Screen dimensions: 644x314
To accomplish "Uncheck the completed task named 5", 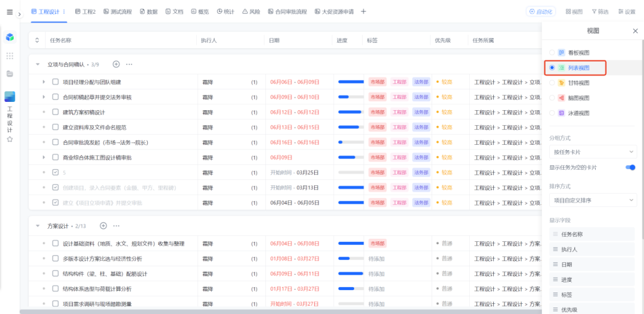I will pos(55,172).
